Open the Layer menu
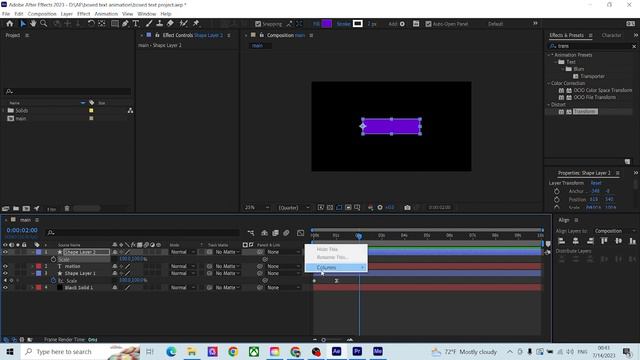 (x=67, y=14)
